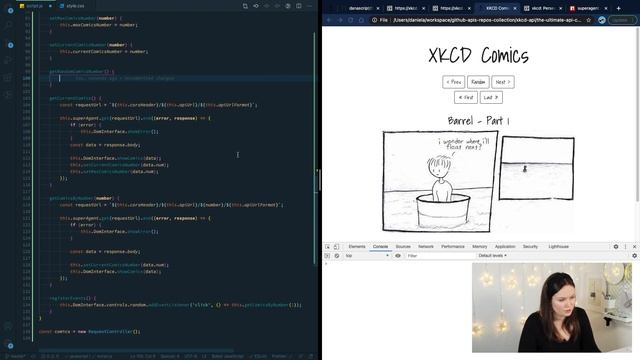This screenshot has height=360, width=640.
Task: Open the 'Default levels' dropdown
Action: click(x=492, y=256)
